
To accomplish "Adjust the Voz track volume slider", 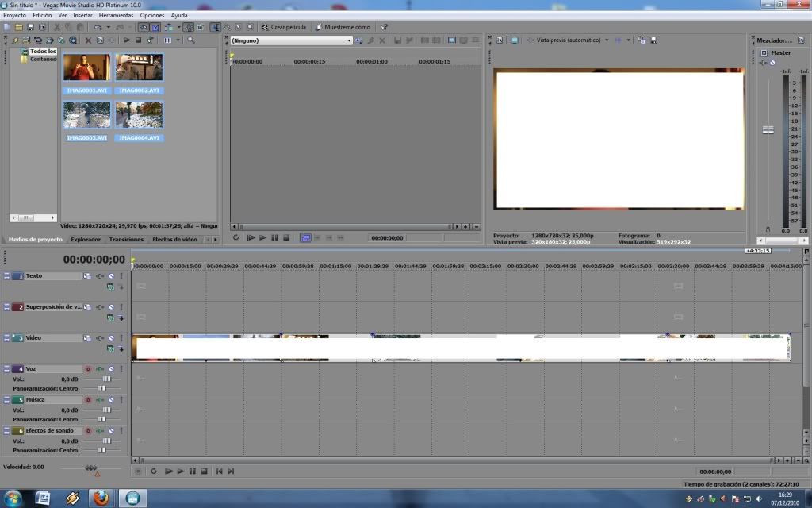I will 106,379.
